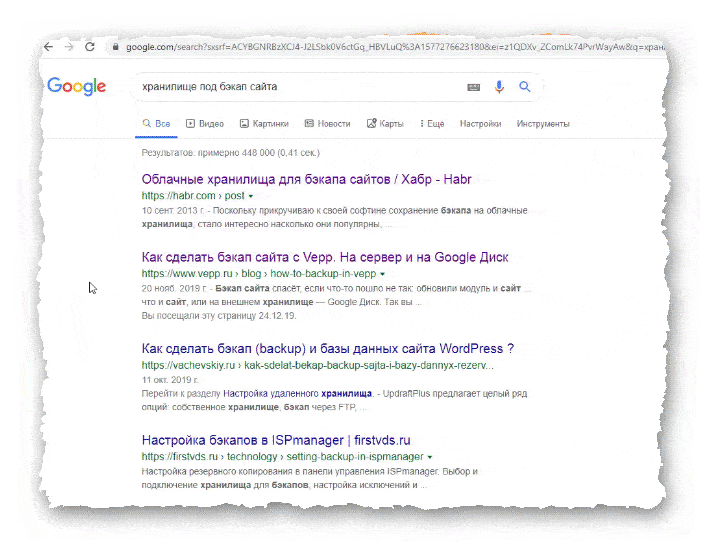Click the '10 сент. 2013 г.' snippet text

(173, 211)
